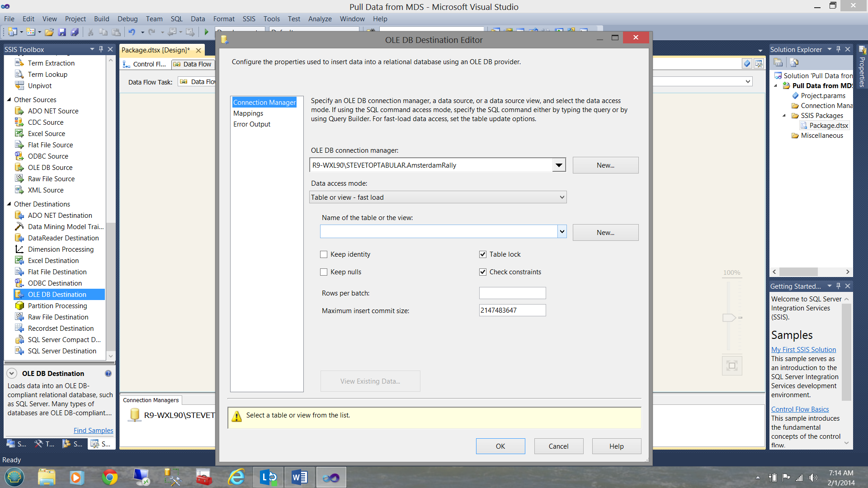Collapse the Other Sources toolbox group

point(9,99)
